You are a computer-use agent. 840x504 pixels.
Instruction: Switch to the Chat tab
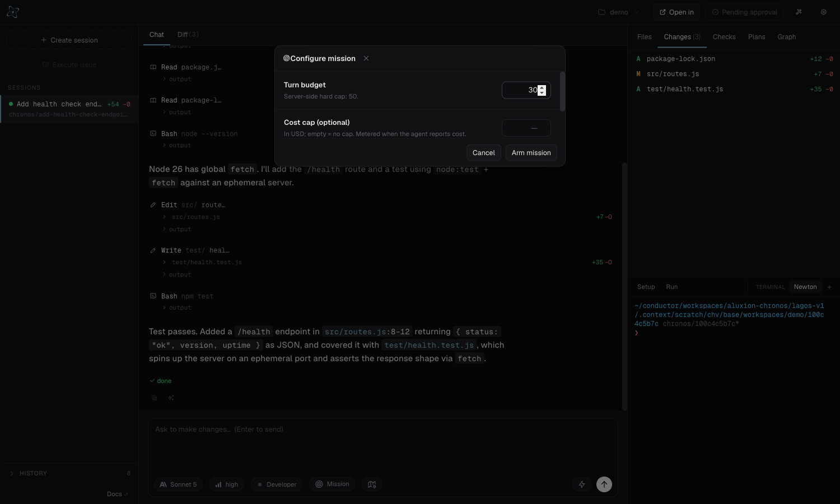pos(157,35)
